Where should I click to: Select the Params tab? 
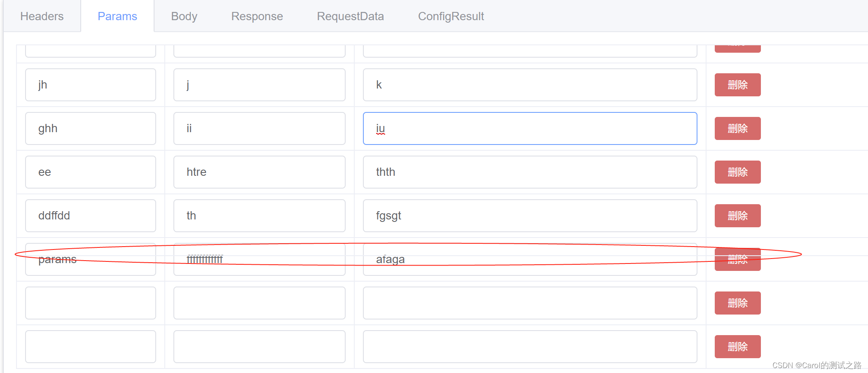pyautogui.click(x=117, y=16)
